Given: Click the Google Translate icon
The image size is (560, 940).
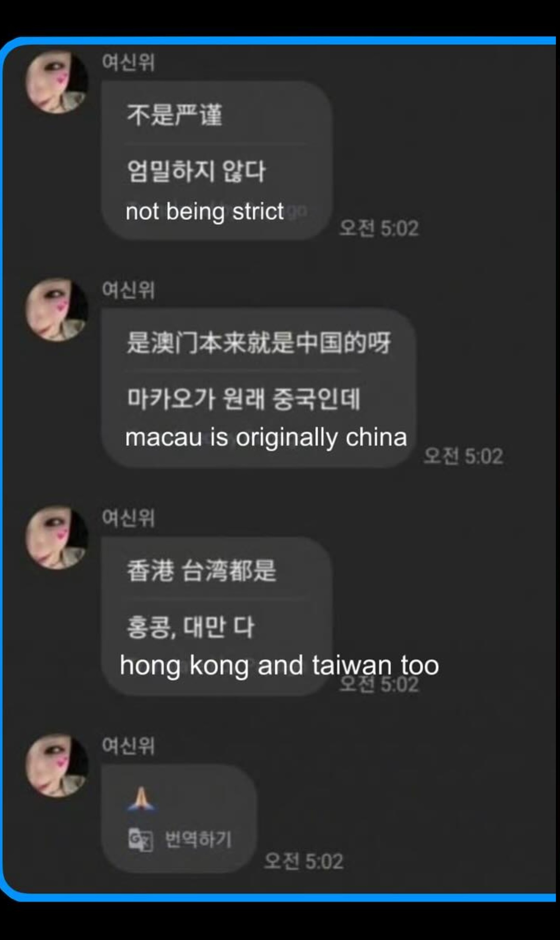Looking at the screenshot, I should (x=140, y=840).
